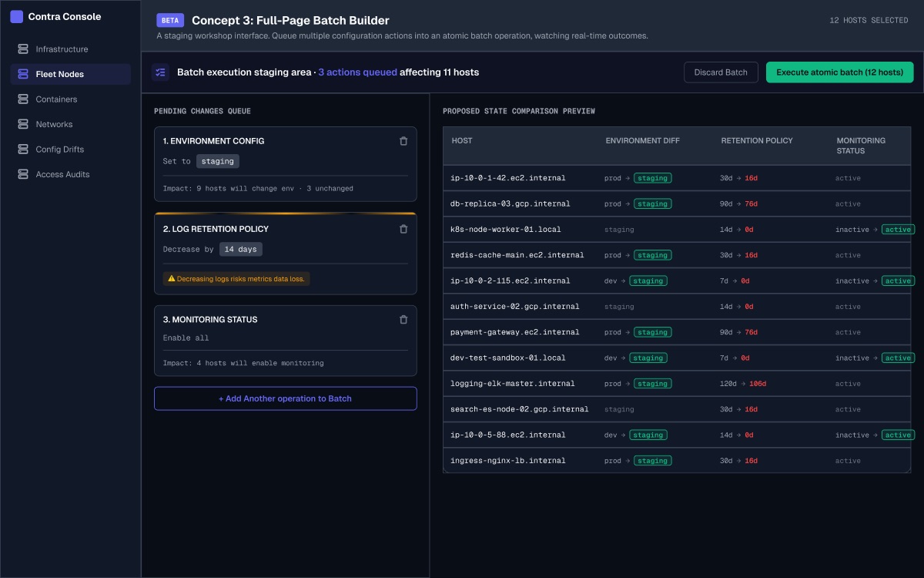Add another operation to batch
This screenshot has height=578, width=924.
(286, 398)
